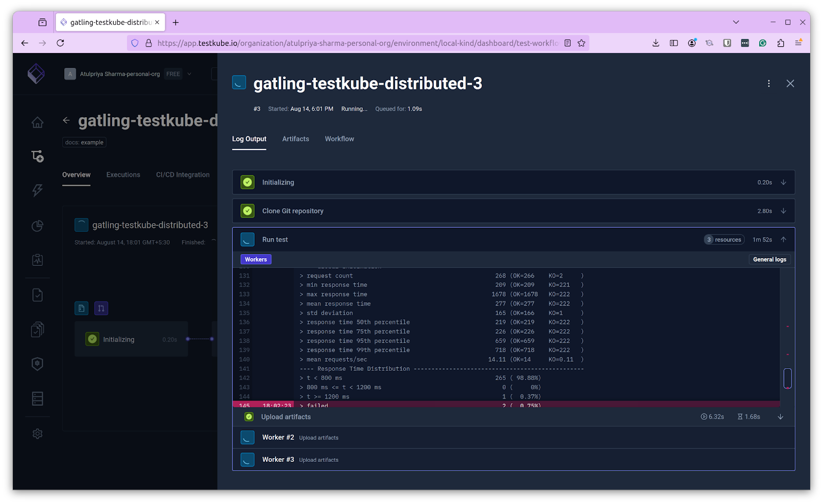Screen dimensions: 823x504
Task: Expand the Initializing step
Action: (783, 183)
